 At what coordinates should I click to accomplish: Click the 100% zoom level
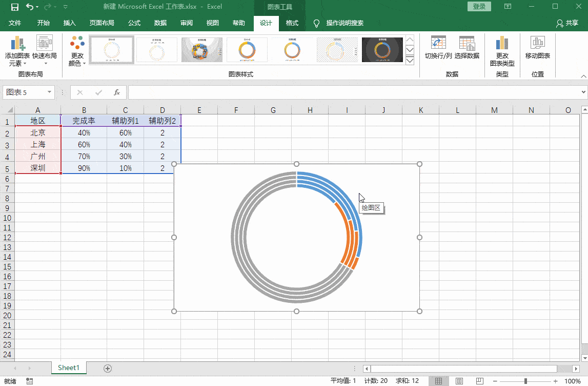click(x=573, y=381)
